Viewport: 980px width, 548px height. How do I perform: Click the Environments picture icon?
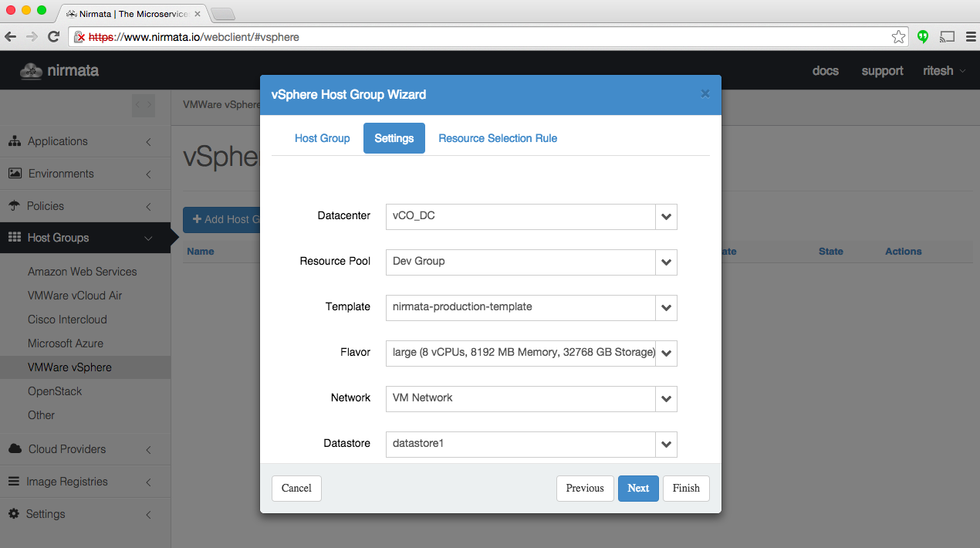click(x=15, y=174)
